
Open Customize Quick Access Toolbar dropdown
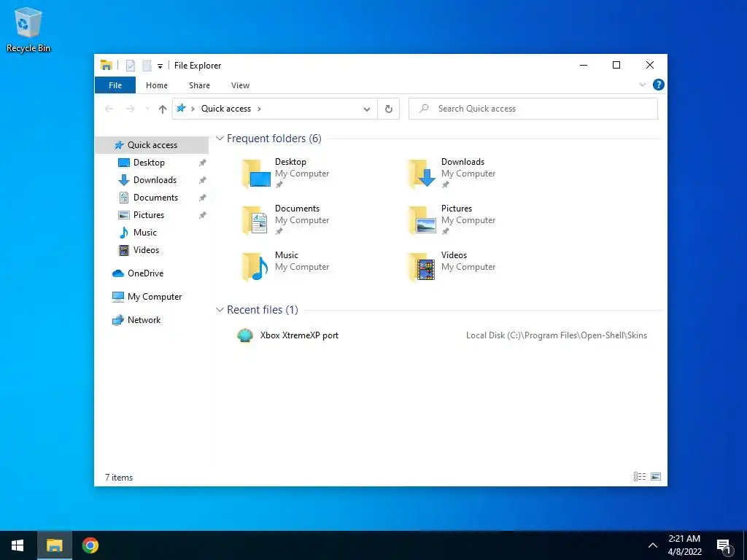(160, 66)
